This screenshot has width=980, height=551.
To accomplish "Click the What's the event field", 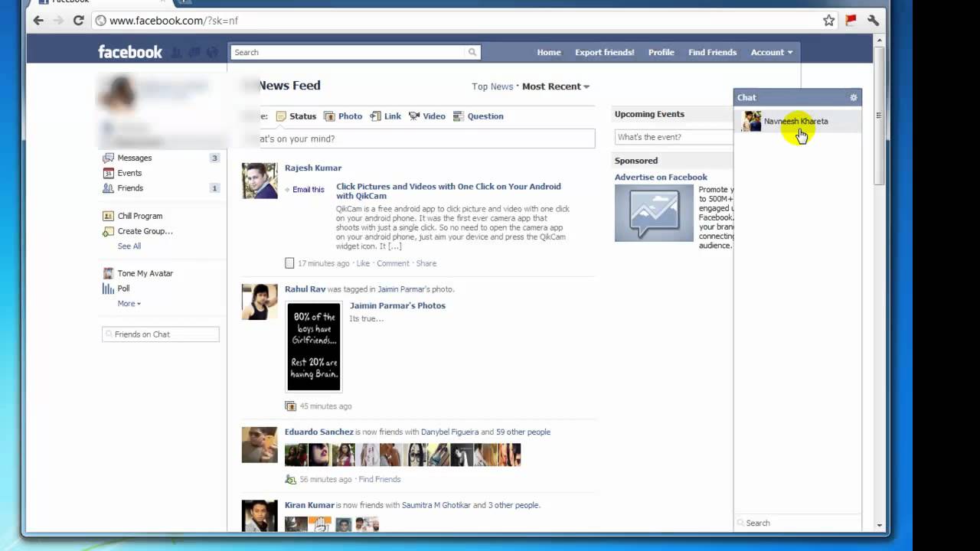I will [674, 137].
